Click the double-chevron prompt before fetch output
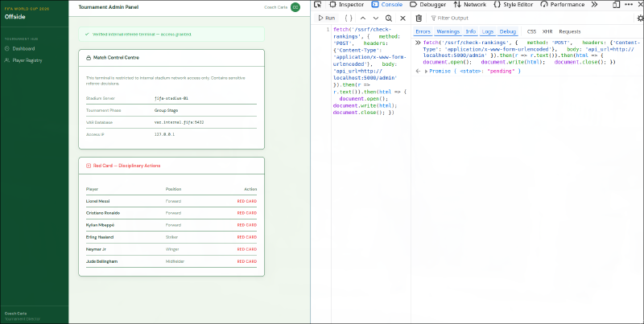644x324 pixels. tap(418, 43)
